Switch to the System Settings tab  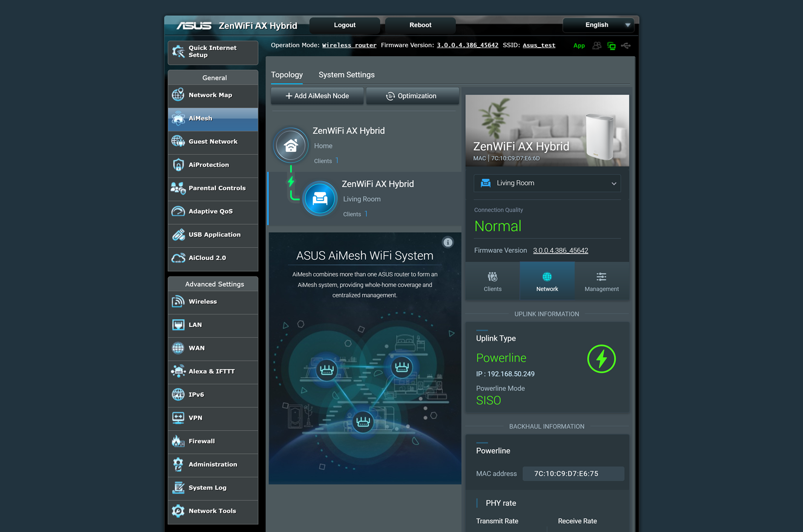point(346,75)
